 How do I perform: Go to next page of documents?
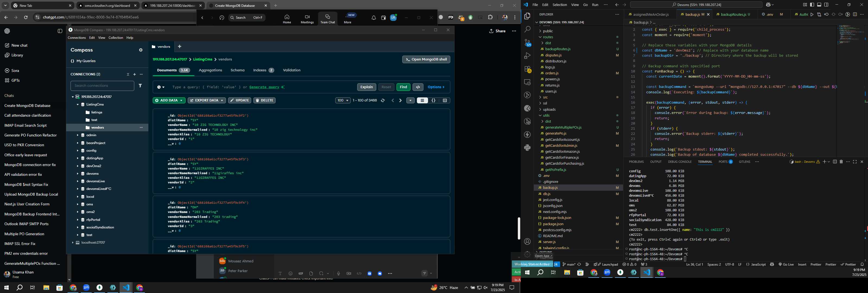400,100
